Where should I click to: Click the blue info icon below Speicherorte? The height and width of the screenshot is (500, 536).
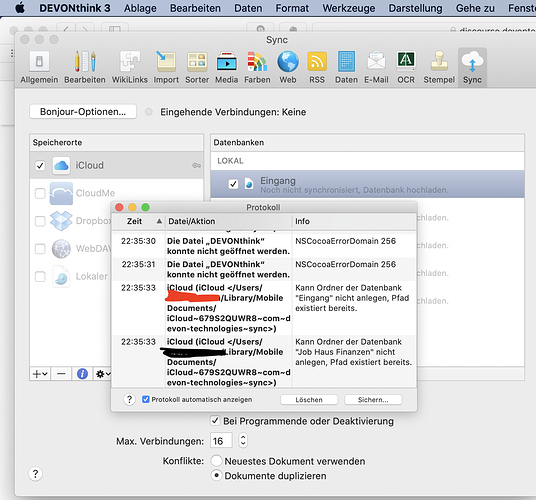coord(82,374)
